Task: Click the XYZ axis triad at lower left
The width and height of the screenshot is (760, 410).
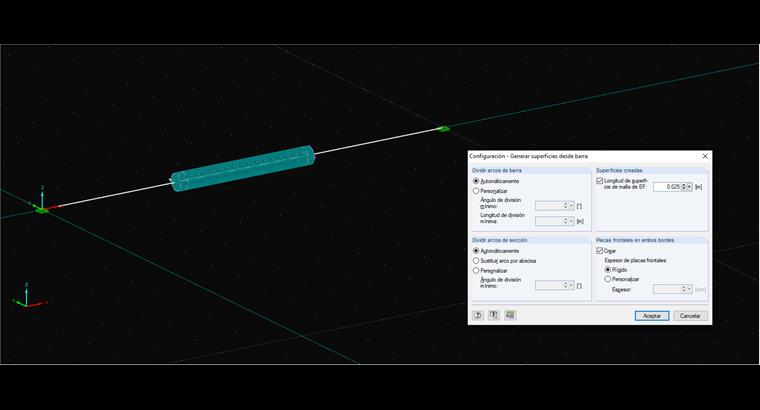Action: coord(29,295)
